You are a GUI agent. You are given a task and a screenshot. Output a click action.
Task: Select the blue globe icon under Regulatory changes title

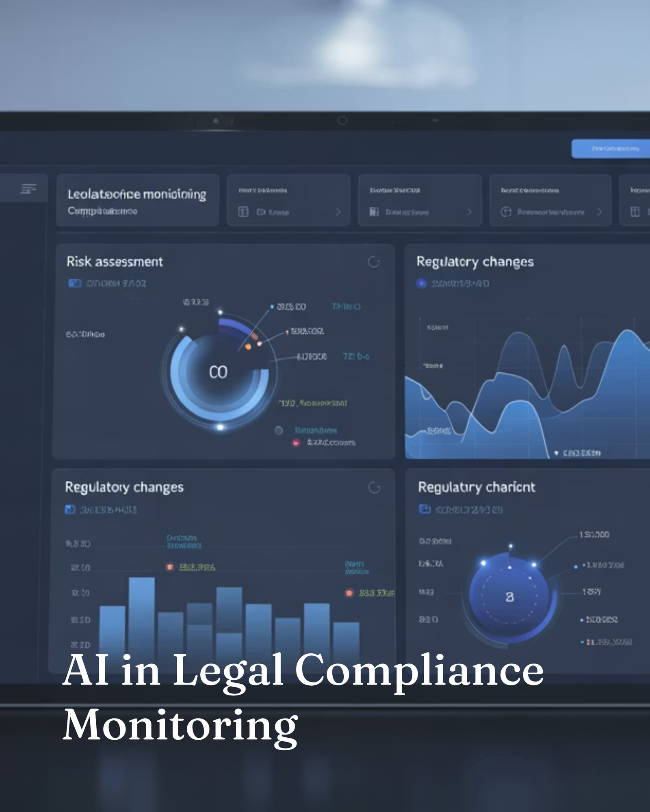[421, 283]
